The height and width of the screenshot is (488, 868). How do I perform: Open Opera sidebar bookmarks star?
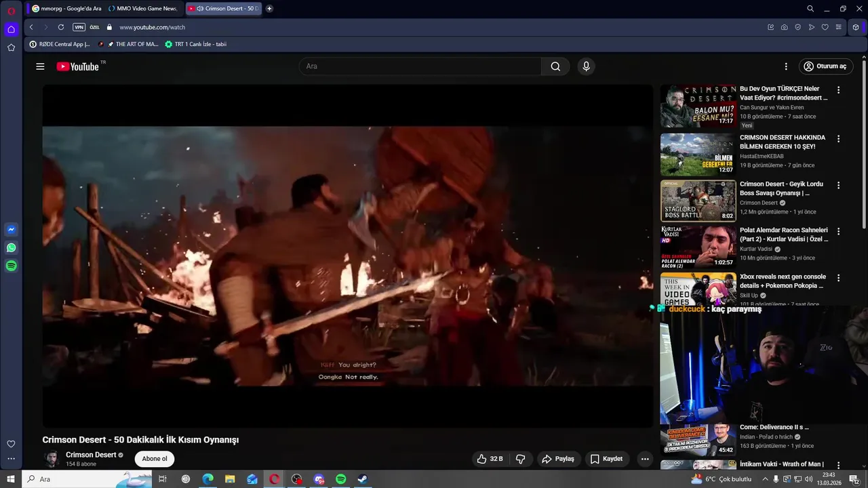pyautogui.click(x=11, y=47)
